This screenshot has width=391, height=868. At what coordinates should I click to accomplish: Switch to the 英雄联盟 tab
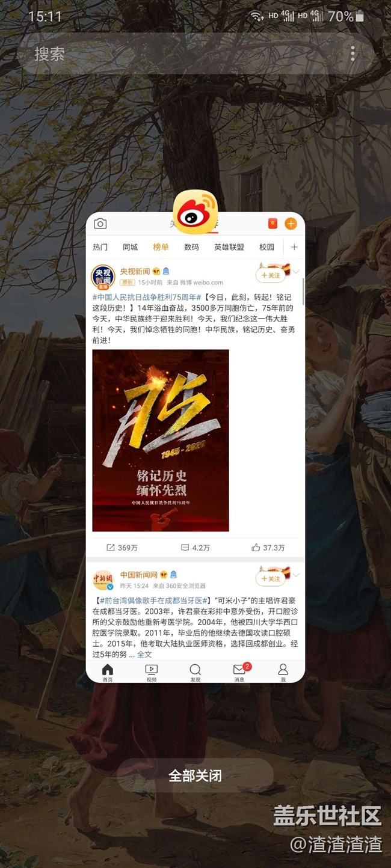229,247
